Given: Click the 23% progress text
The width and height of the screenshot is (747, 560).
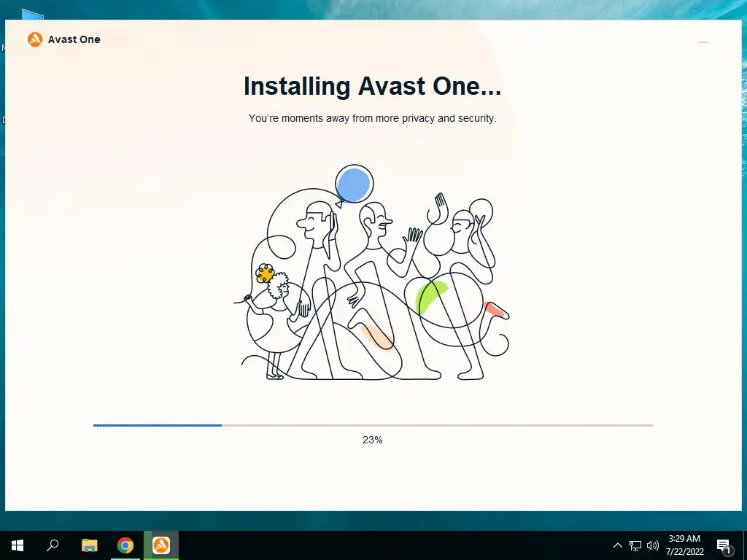Looking at the screenshot, I should point(373,440).
